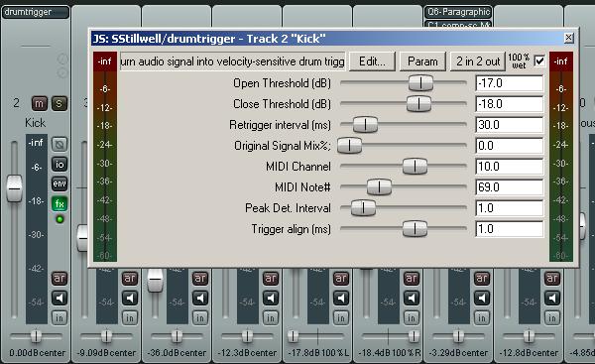This screenshot has width=595, height=364.
Task: Click the in input button on Kick track
Action: click(x=59, y=318)
